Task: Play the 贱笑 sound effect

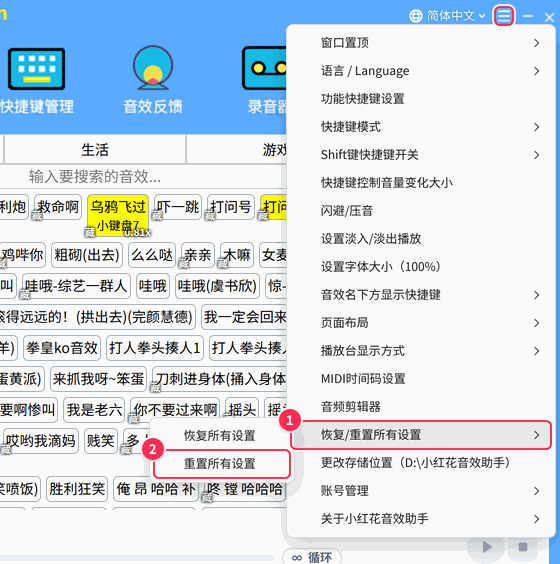Action: point(101,441)
